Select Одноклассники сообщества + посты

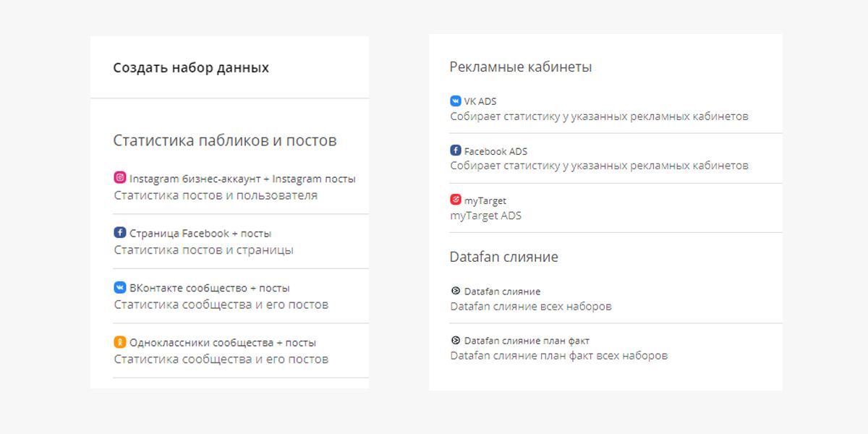(x=223, y=343)
